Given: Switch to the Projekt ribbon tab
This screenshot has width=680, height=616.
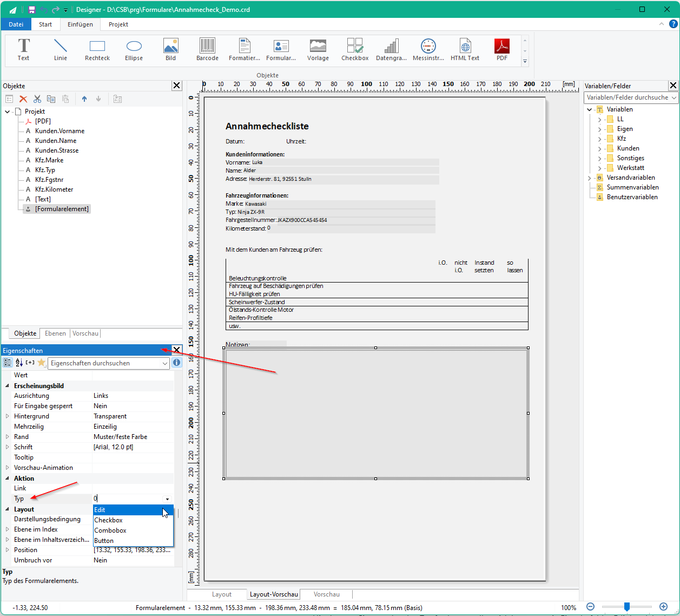Looking at the screenshot, I should click(118, 24).
